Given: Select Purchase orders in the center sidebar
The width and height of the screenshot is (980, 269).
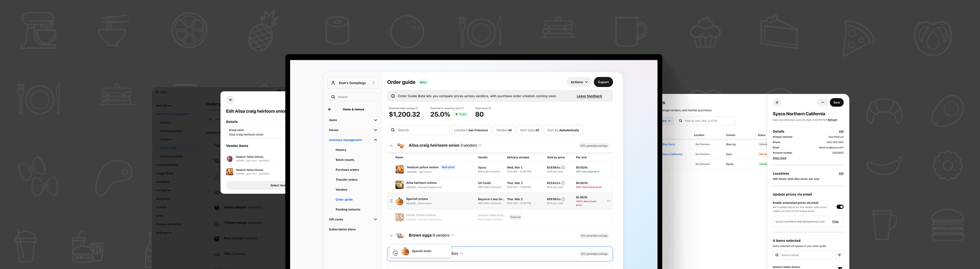Looking at the screenshot, I should pos(347,170).
